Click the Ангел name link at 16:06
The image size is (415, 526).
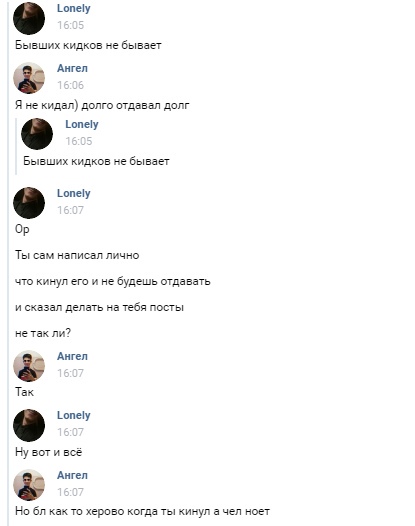pyautogui.click(x=72, y=68)
